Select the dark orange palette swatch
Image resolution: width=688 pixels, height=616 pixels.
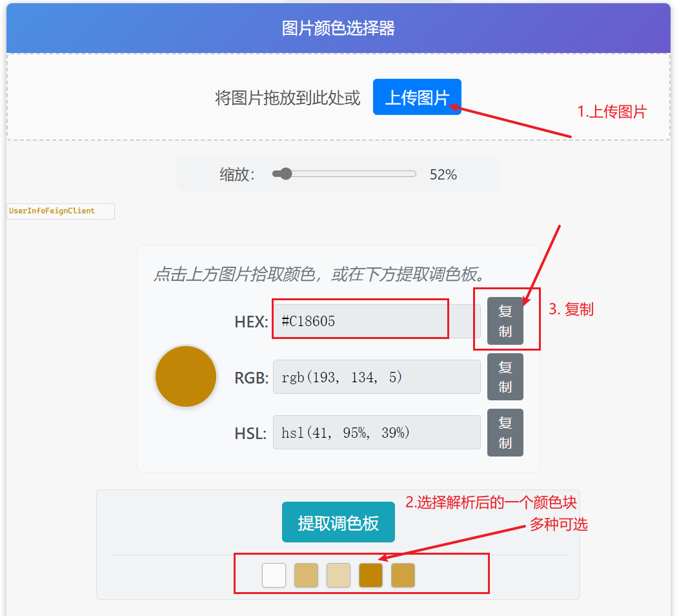370,575
